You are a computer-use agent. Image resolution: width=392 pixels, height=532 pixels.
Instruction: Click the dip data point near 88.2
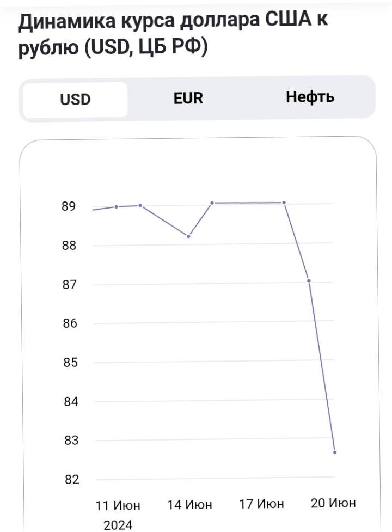pyautogui.click(x=188, y=236)
